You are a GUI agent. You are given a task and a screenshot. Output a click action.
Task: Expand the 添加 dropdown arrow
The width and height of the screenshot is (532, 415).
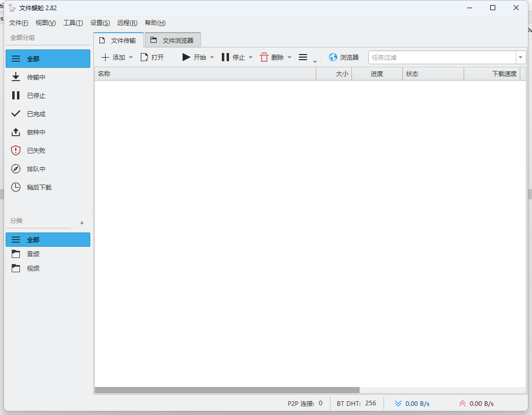131,57
